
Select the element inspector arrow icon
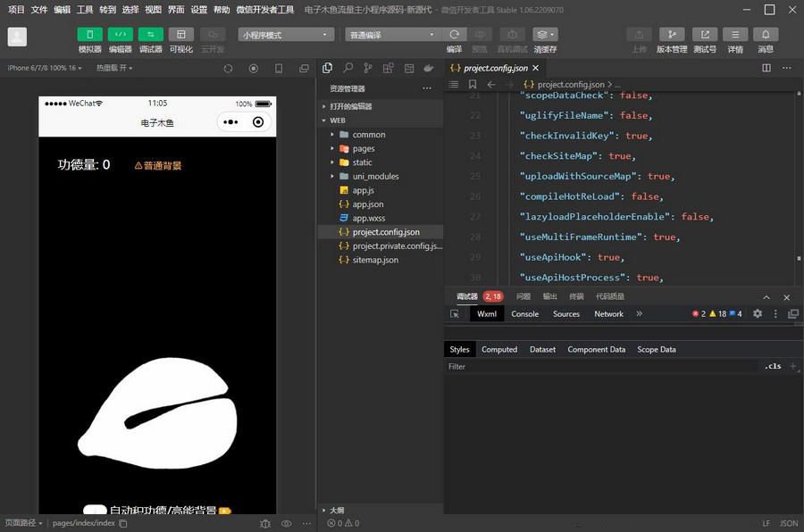[x=455, y=314]
